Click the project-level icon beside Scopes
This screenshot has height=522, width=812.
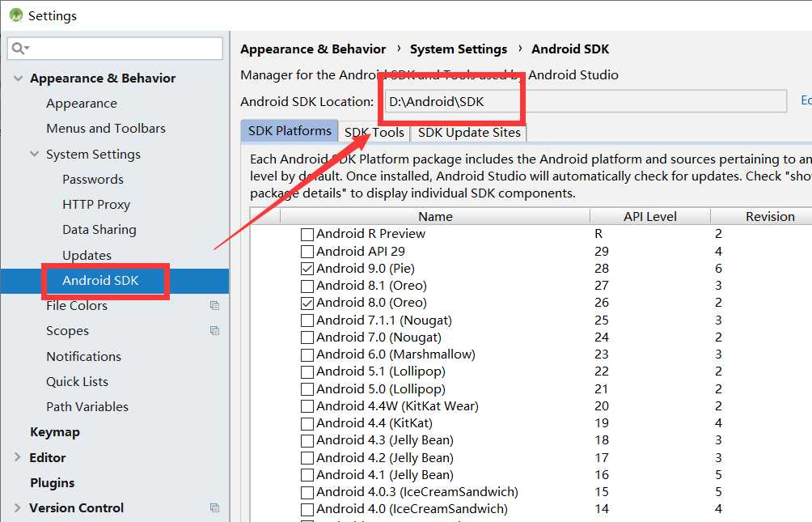point(214,330)
